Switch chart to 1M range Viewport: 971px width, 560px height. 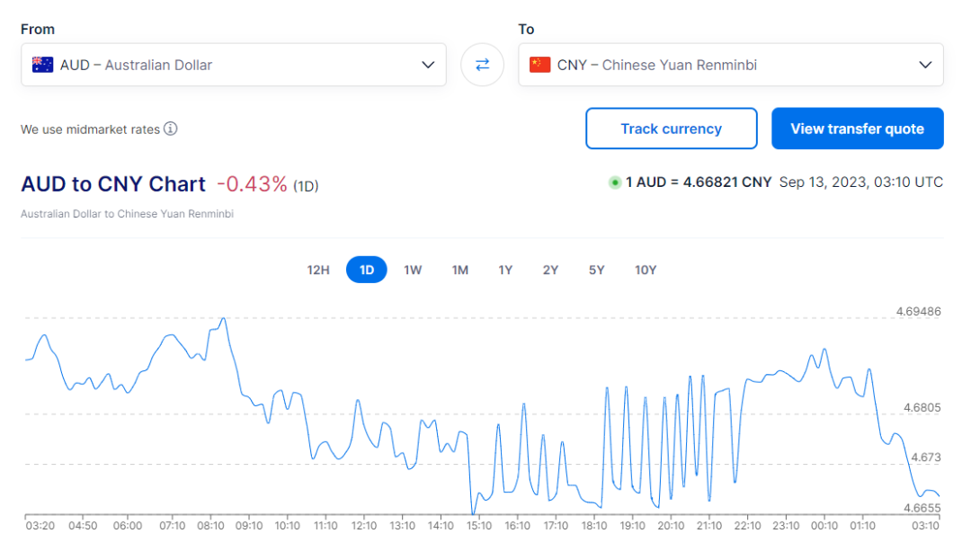[459, 270]
